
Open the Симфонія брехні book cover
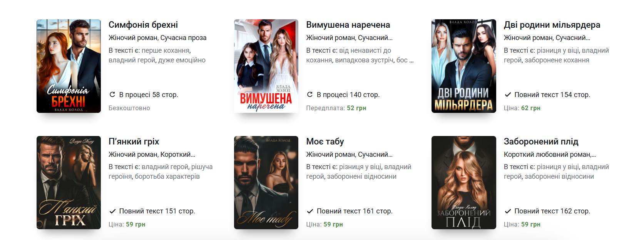tap(69, 66)
